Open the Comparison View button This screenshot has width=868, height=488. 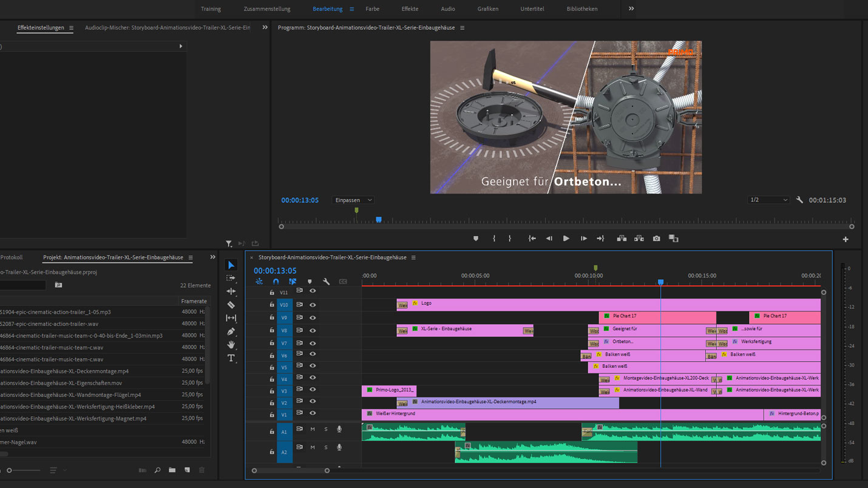coord(674,239)
